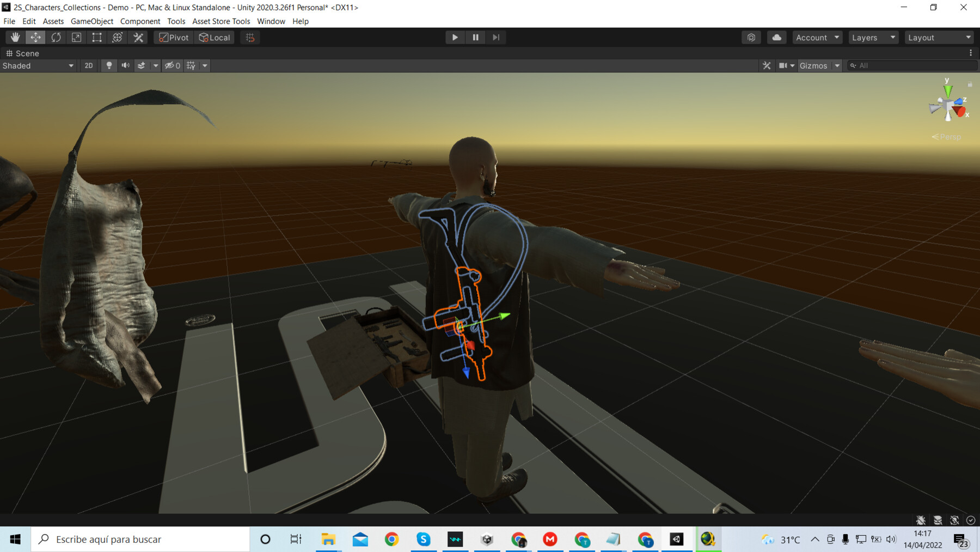Open the Layers dropdown
This screenshot has width=980, height=552.
pos(873,37)
